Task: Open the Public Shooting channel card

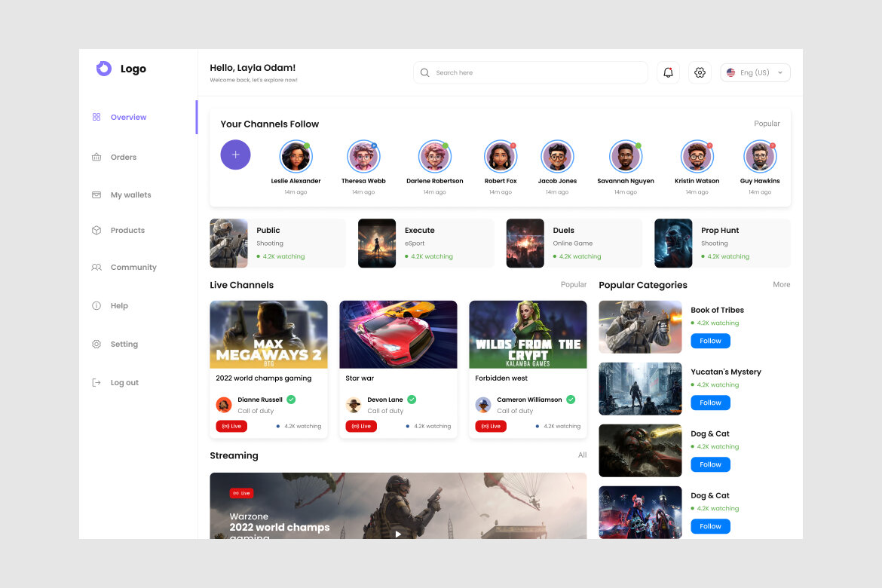Action: point(278,243)
